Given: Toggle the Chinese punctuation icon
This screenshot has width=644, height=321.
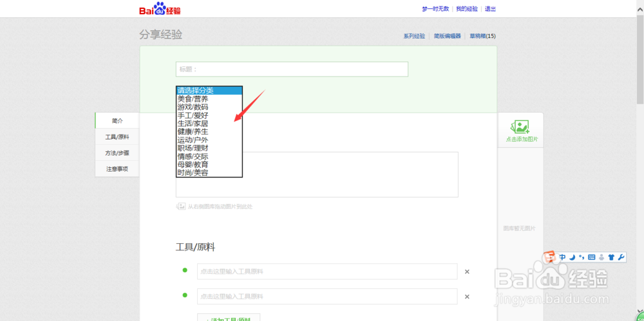Looking at the screenshot, I should click(582, 257).
